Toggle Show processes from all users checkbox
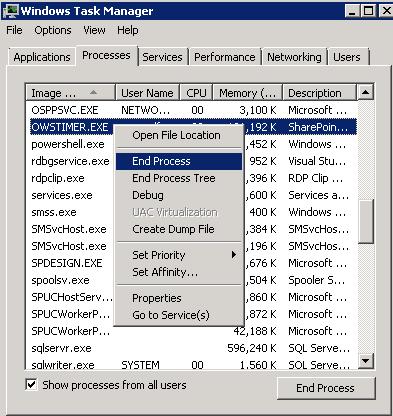Image resolution: width=393 pixels, height=416 pixels. point(31,385)
